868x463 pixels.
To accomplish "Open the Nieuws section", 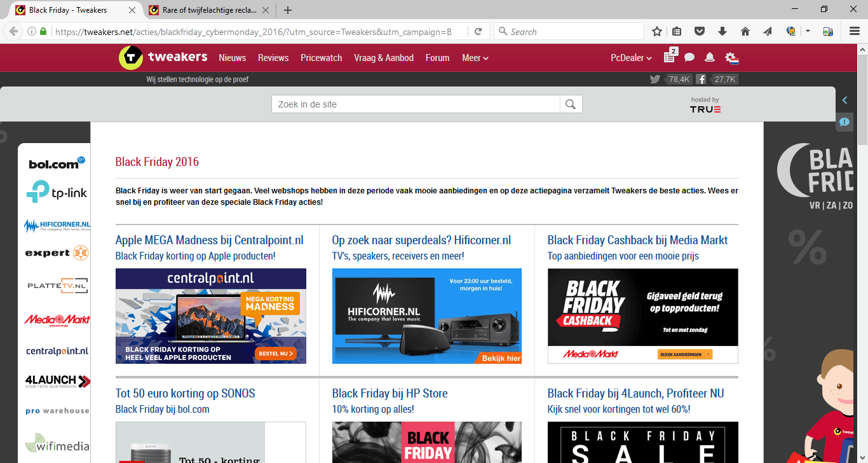I will point(233,58).
